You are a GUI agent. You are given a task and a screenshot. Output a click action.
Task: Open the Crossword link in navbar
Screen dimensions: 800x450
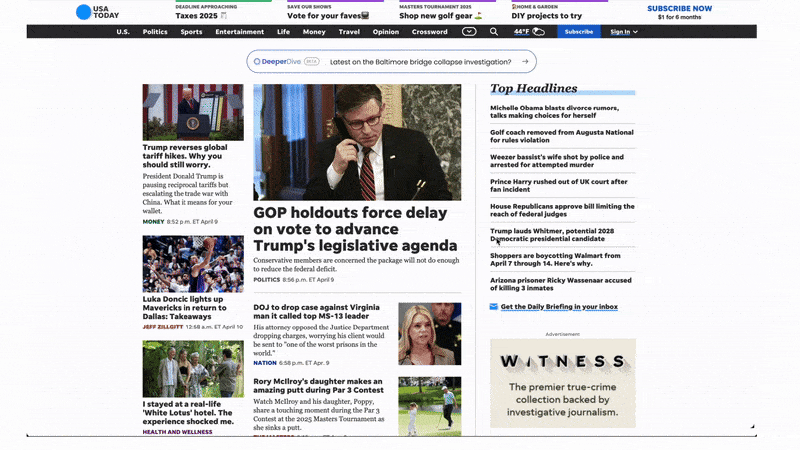(430, 32)
